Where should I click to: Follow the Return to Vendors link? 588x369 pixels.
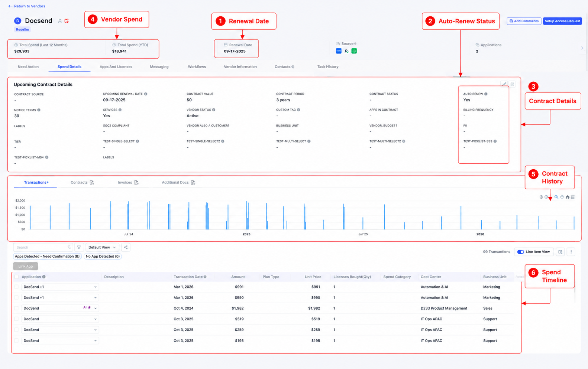pos(27,6)
